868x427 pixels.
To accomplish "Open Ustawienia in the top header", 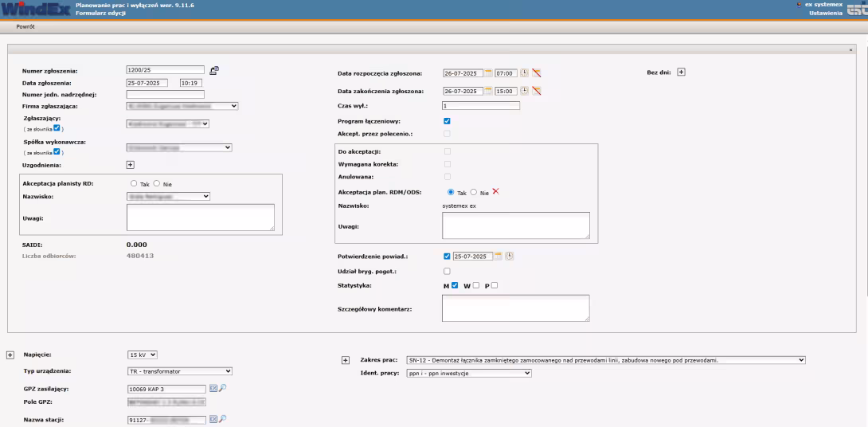I will (825, 13).
